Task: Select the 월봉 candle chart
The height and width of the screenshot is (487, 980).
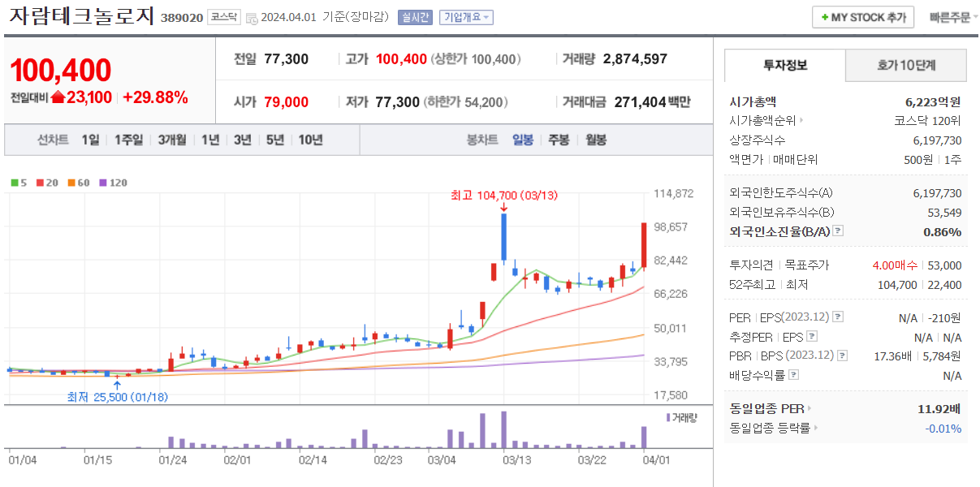Action: pyautogui.click(x=596, y=140)
